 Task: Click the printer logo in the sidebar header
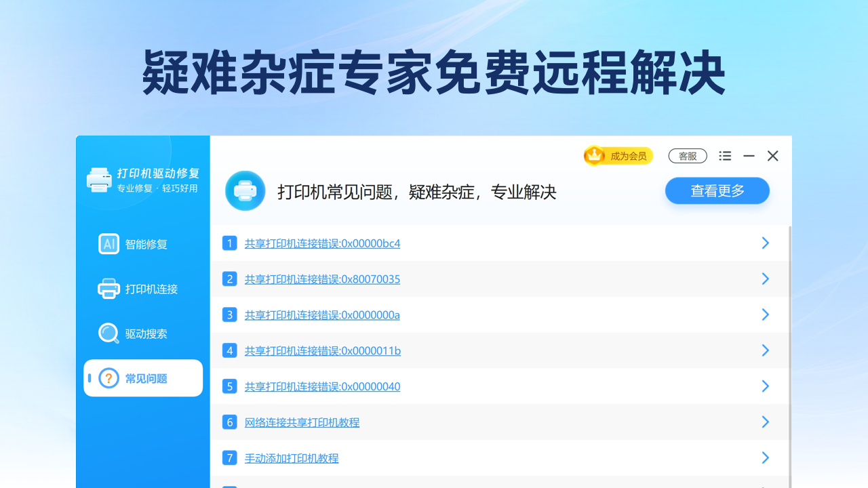(x=99, y=179)
